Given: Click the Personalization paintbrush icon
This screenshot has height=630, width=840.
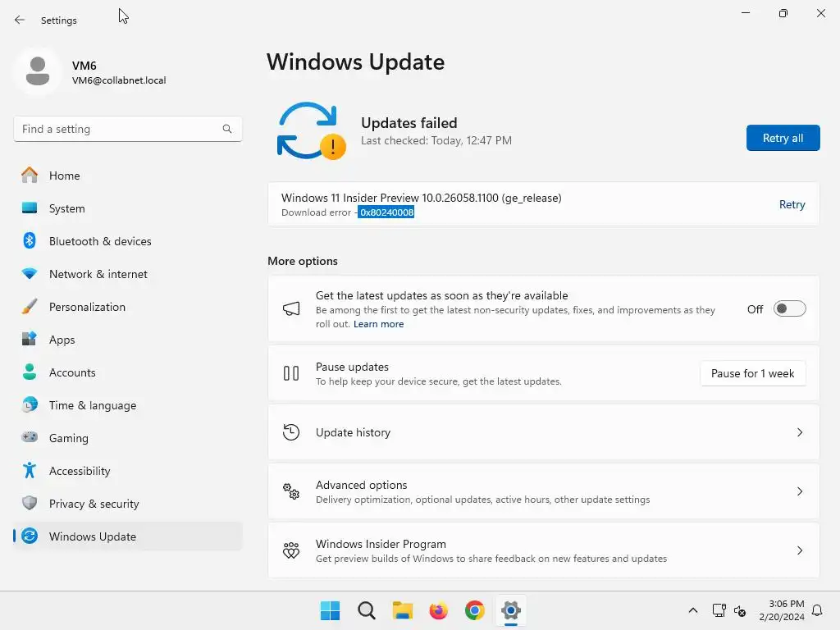Looking at the screenshot, I should pos(30,307).
